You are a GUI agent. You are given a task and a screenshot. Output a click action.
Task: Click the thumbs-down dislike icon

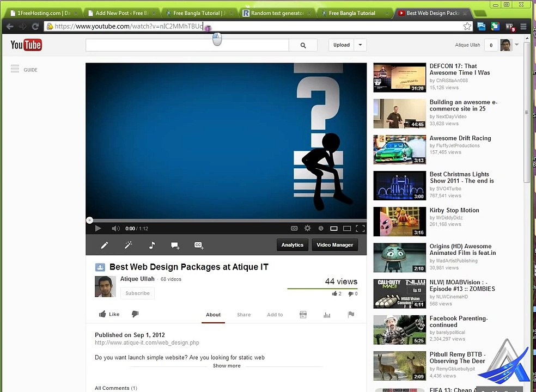point(135,314)
